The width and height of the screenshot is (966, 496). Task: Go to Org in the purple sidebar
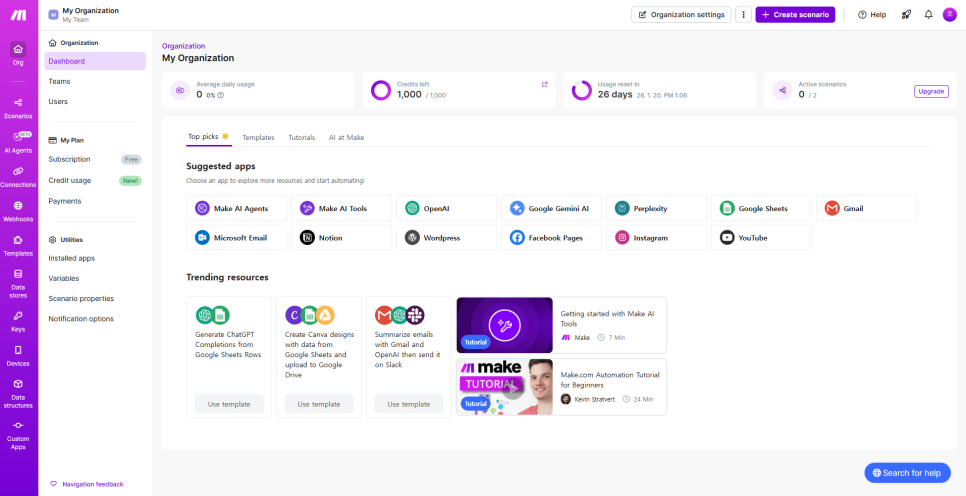[x=18, y=54]
